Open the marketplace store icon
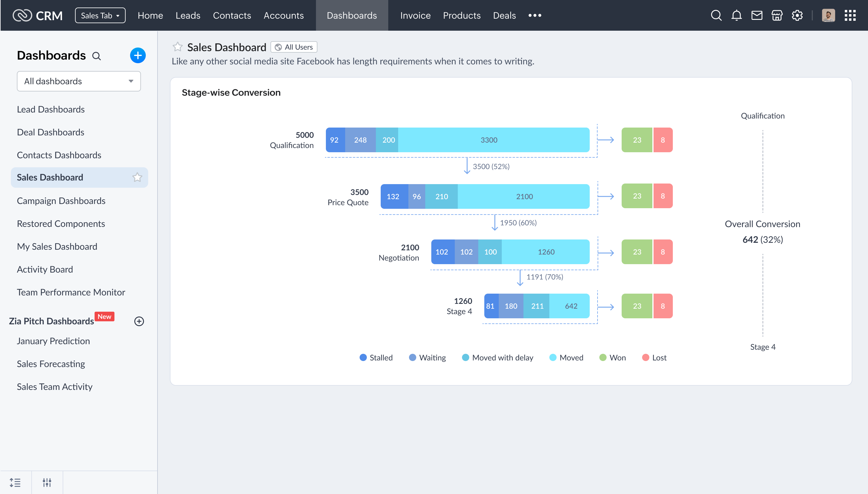868x494 pixels. [x=777, y=15]
